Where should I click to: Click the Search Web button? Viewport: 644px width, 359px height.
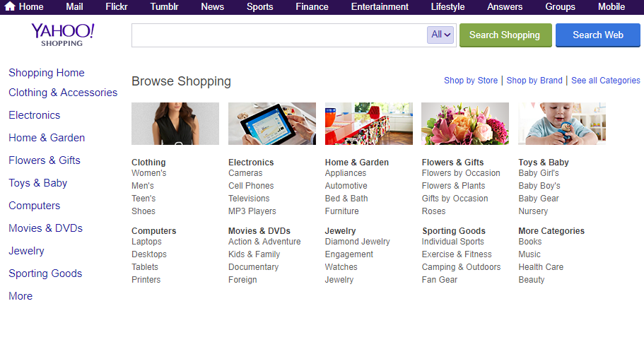tap(597, 35)
